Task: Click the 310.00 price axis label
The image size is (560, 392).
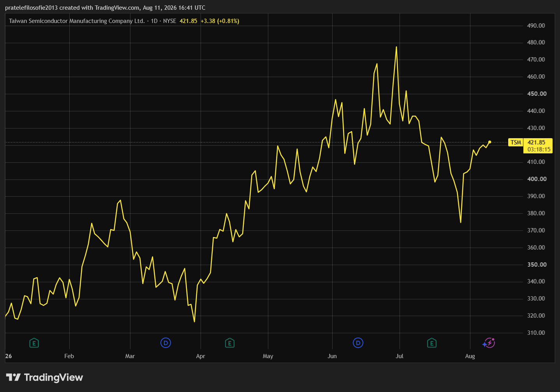Action: click(536, 333)
